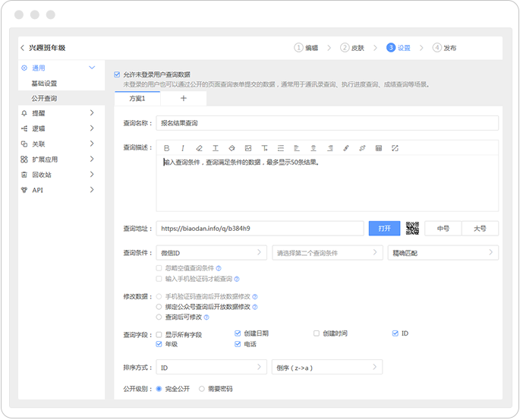
Task: Click the 查询名称 input field
Action: coord(326,123)
